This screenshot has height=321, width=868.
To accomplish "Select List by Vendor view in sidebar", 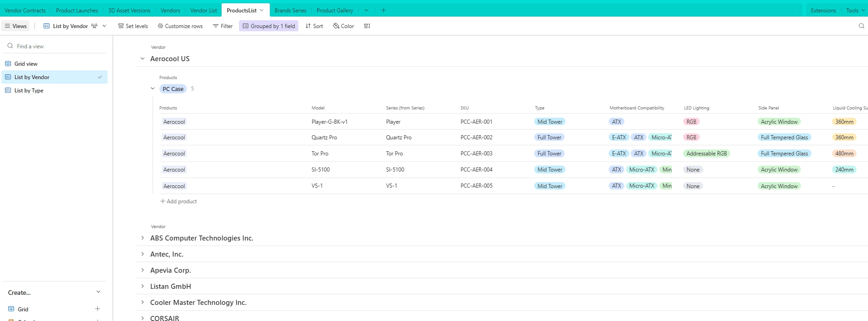I will 55,77.
